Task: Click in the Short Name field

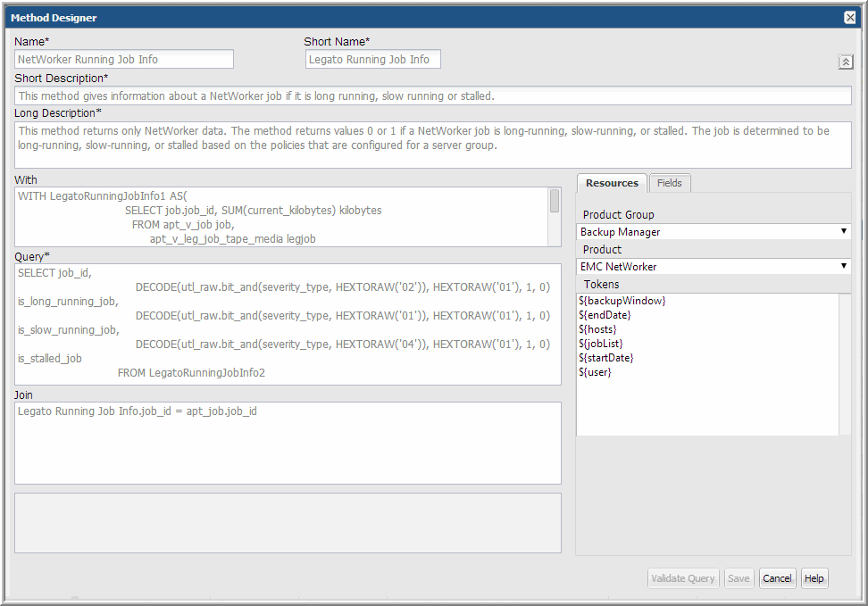Action: click(372, 60)
